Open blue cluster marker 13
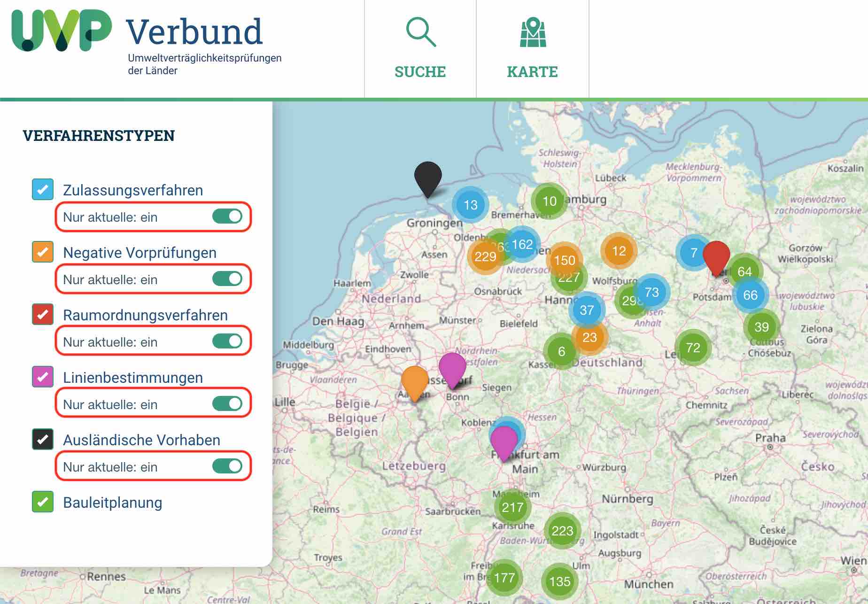 470,205
